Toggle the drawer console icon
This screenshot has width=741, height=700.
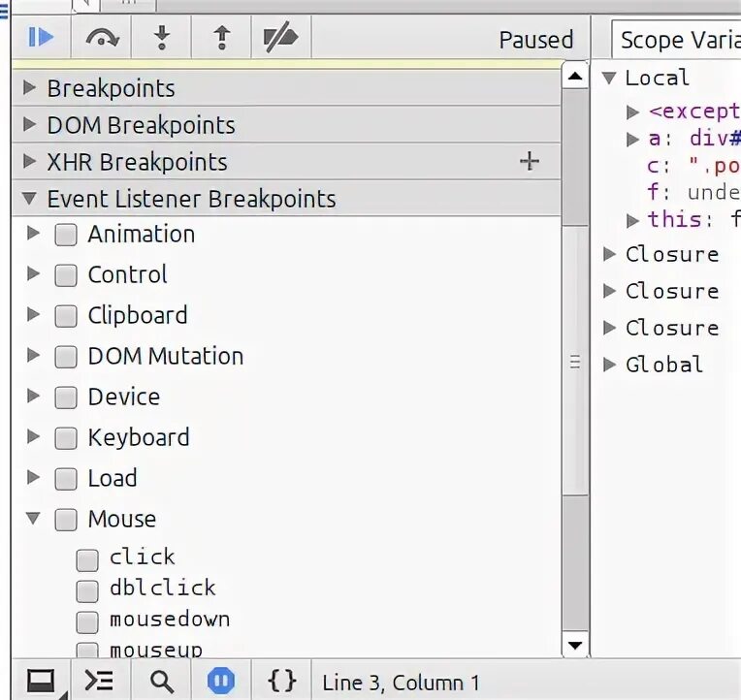click(41, 682)
